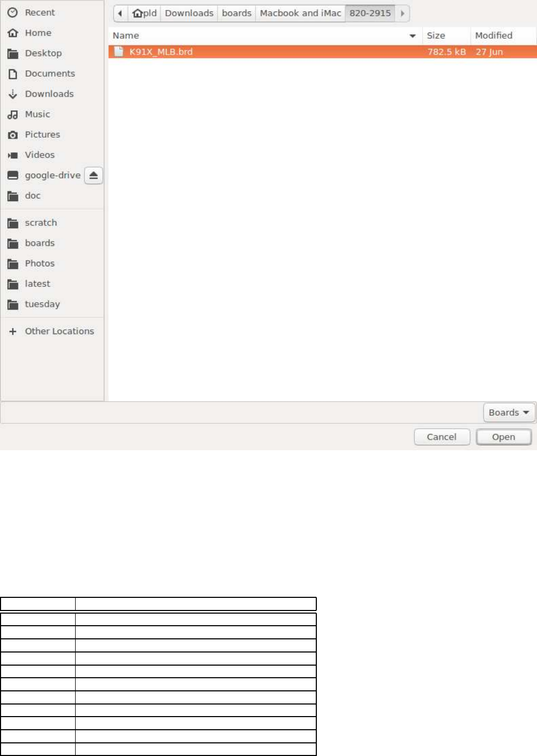Select the K91X_MLB.brd file
This screenshot has width=537, height=756.
[322, 52]
